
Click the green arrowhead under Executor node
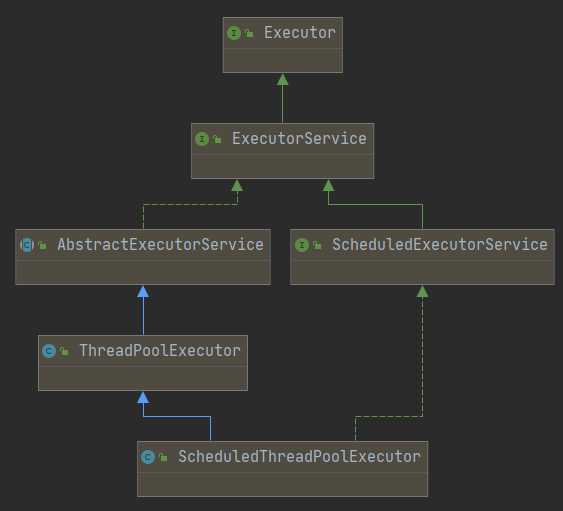[x=283, y=79]
